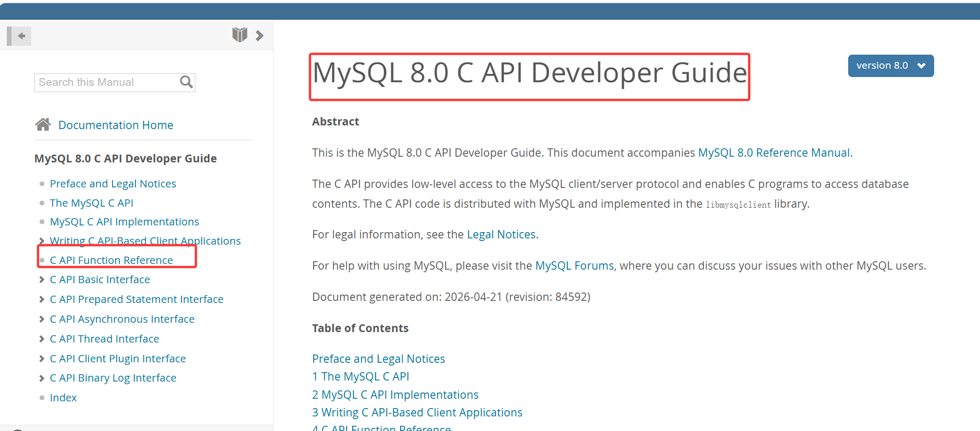980x431 pixels.
Task: Click the Document generated on date line
Action: (x=451, y=297)
